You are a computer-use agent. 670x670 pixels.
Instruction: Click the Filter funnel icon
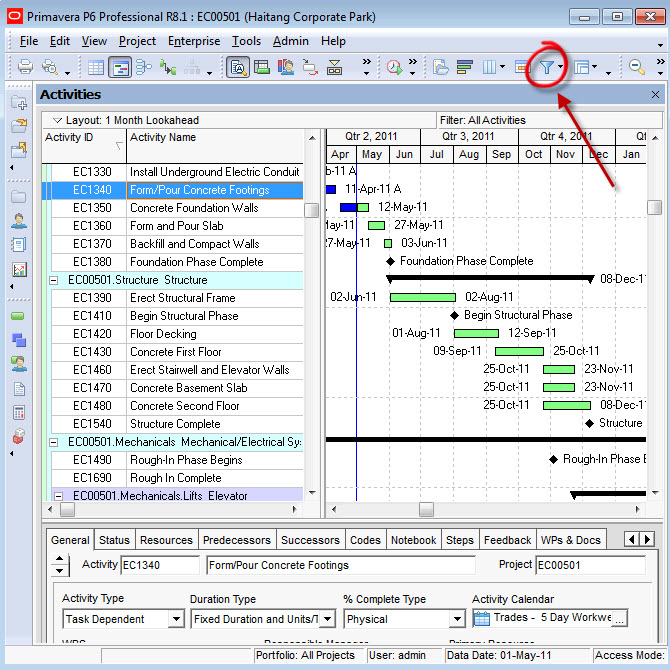point(547,67)
